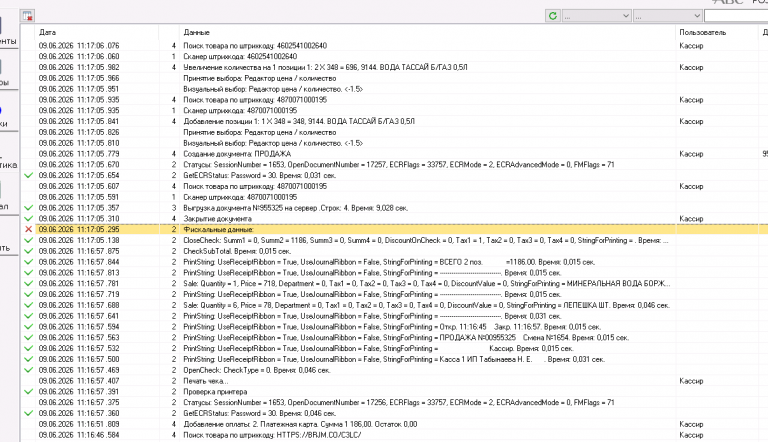Image resolution: width=768 pixels, height=442 pixels.
Task: Click green check on PrintString Касса 1 ИП row
Action: pyautogui.click(x=28, y=359)
